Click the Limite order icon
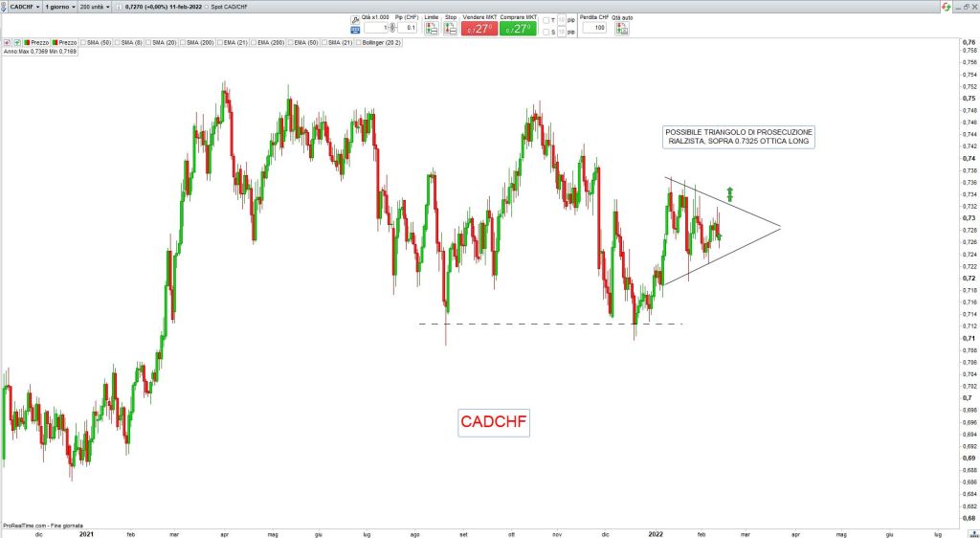The width and height of the screenshot is (980, 538). click(x=432, y=28)
